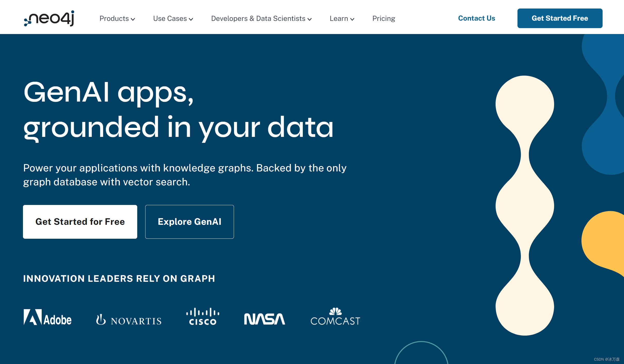Click the Adobe logo

click(x=47, y=317)
